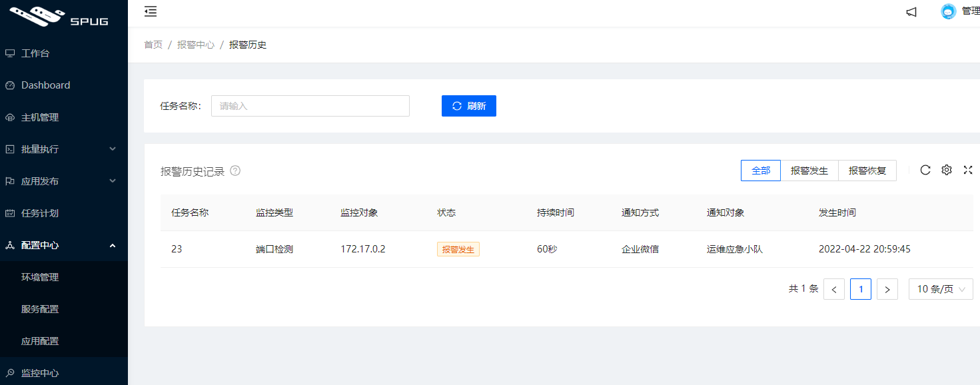Screen dimensions: 980x385
Task: Expand the 应用发布 menu
Action: click(40, 181)
